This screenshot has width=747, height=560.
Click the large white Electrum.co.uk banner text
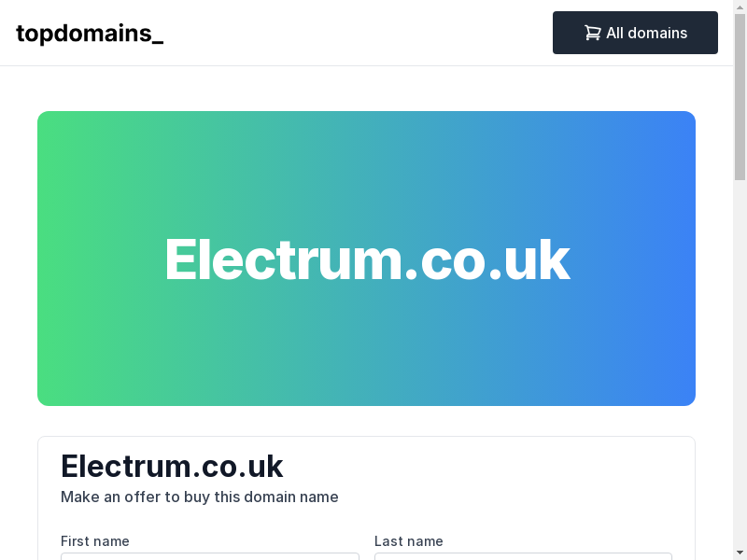tap(367, 259)
